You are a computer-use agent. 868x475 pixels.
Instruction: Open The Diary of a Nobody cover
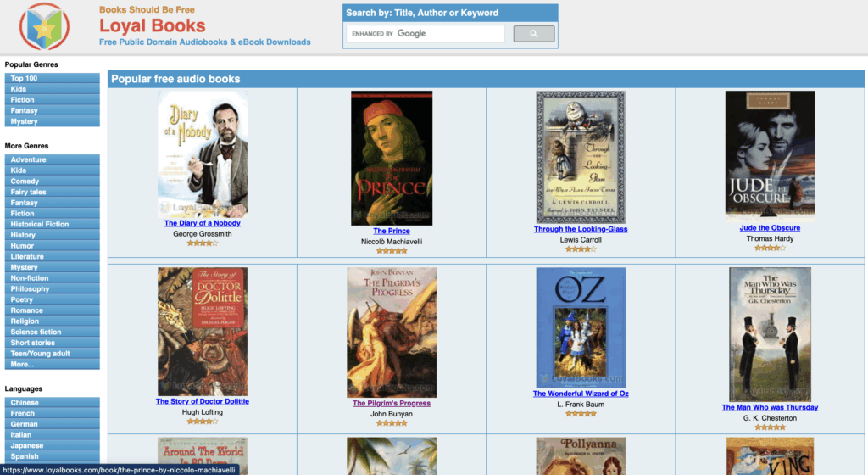(203, 154)
